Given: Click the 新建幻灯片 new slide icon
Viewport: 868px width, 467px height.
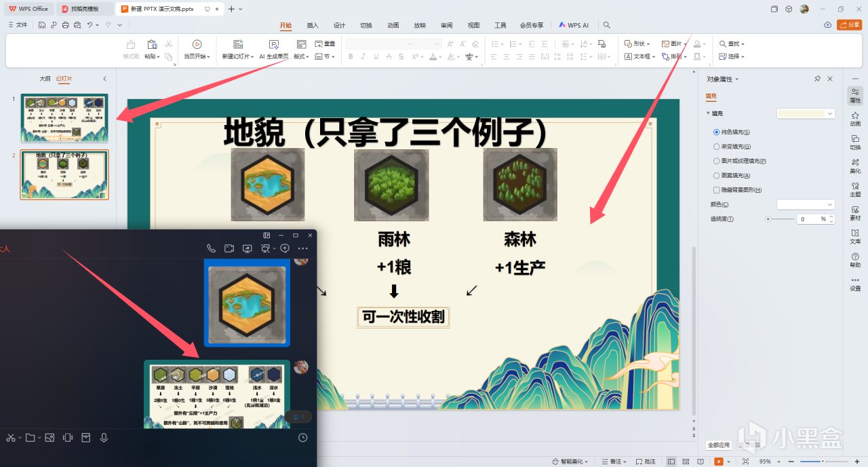Looking at the screenshot, I should (x=238, y=44).
